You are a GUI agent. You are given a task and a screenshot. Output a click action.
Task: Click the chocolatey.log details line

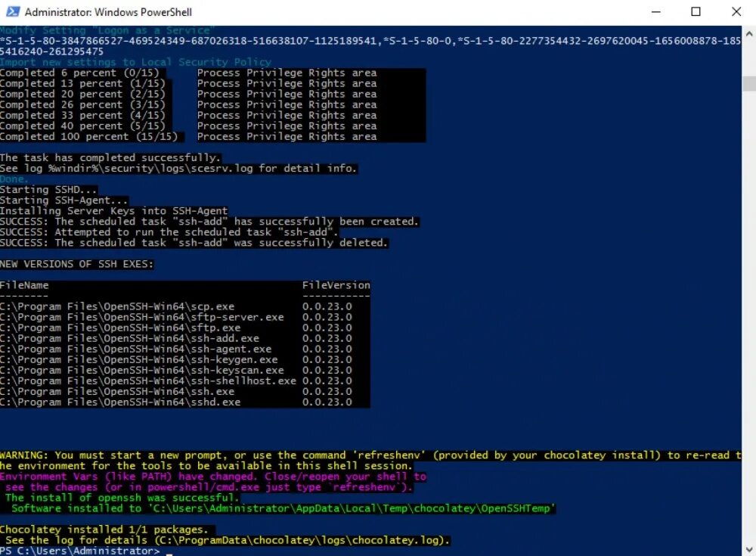point(228,540)
